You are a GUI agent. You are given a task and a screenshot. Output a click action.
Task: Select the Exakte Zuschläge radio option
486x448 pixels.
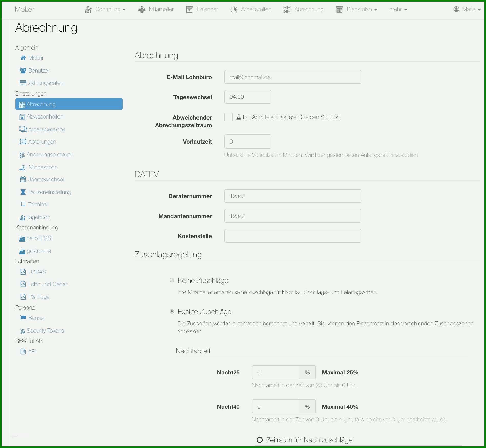point(172,311)
